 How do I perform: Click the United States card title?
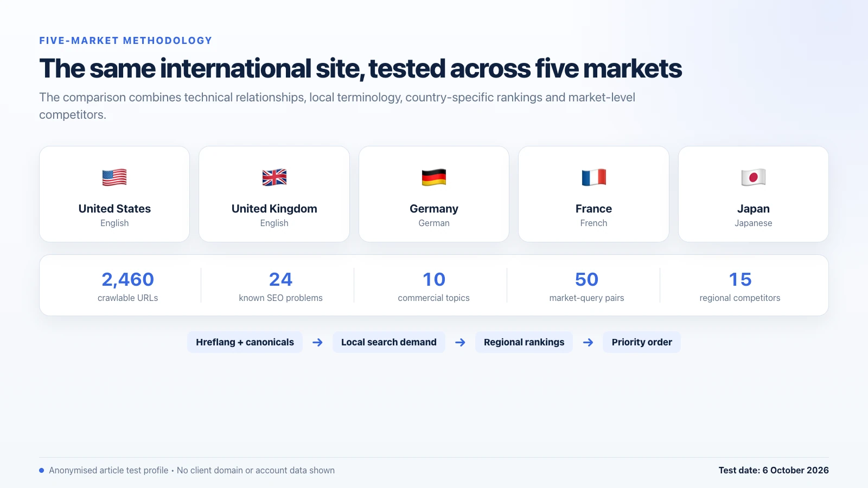tap(114, 209)
